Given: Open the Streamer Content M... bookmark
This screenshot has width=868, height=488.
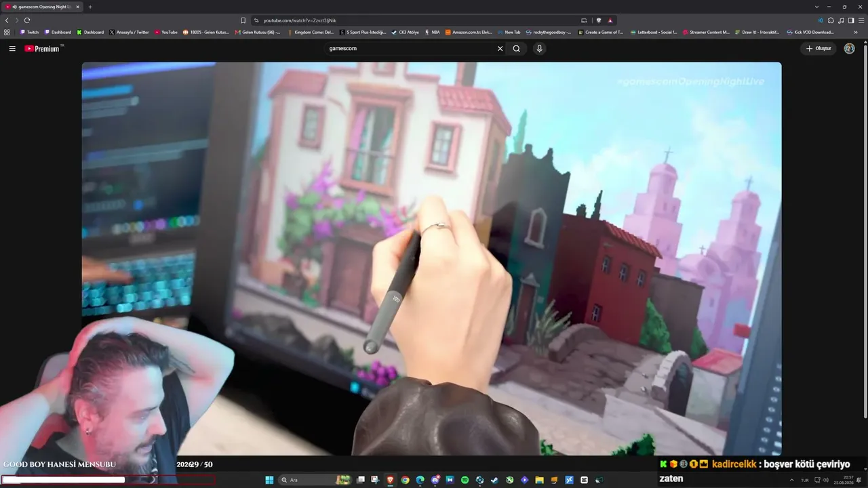Looking at the screenshot, I should click(706, 32).
